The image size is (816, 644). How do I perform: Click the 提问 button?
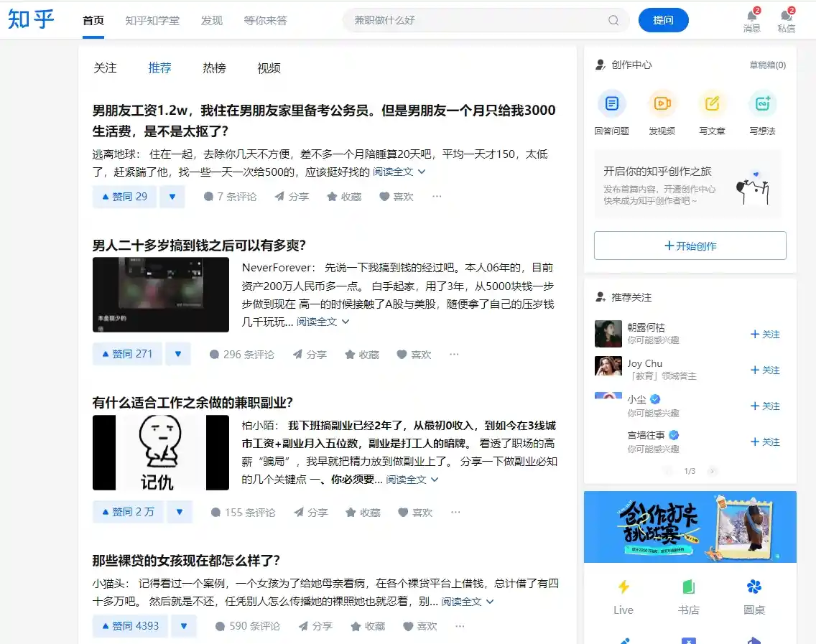663,20
